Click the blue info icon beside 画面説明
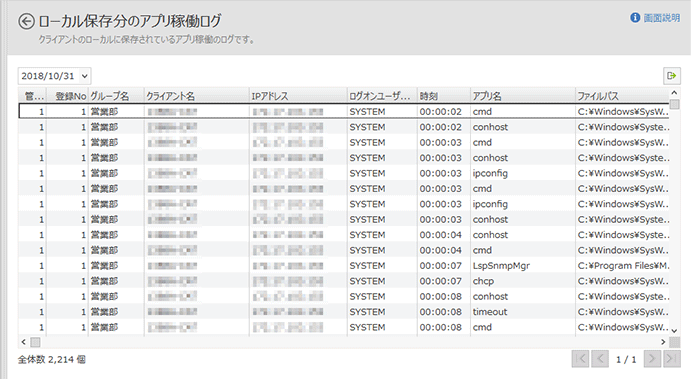Screen dimensions: 691x379 tap(635, 18)
